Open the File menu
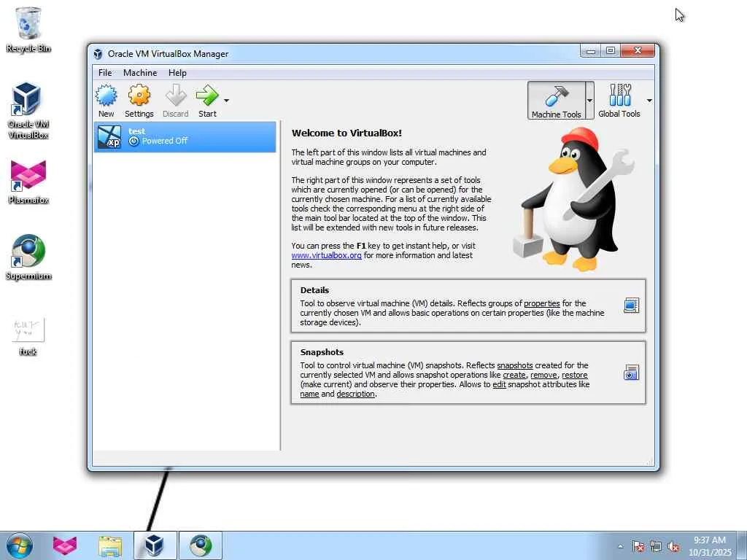 pos(105,73)
